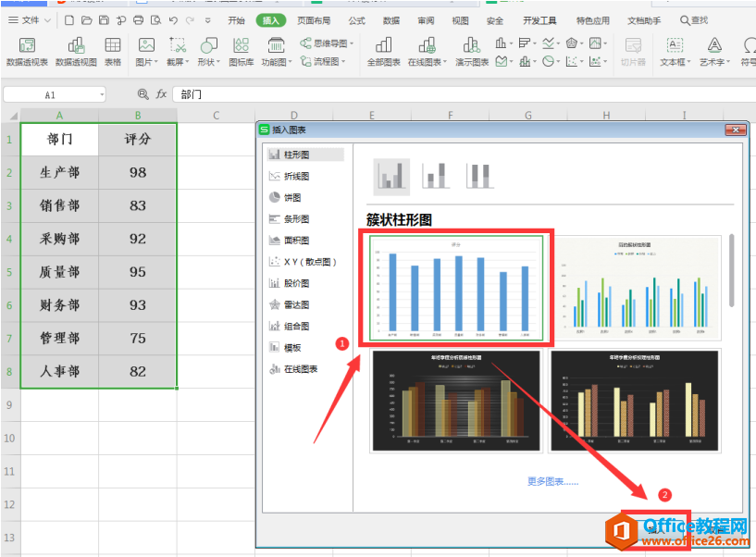
Task: Open the 图标库 icon library
Action: tap(242, 52)
